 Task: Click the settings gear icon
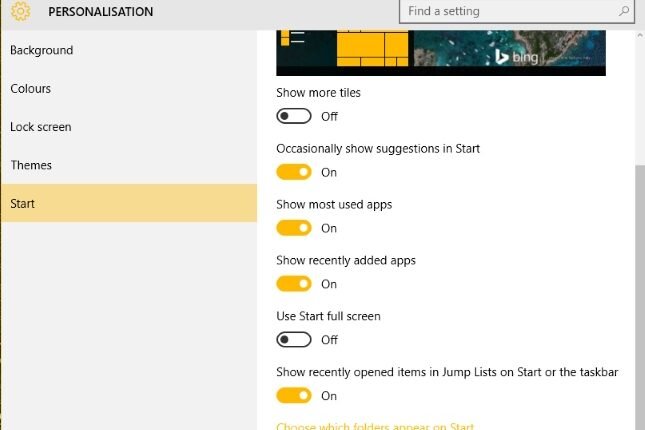[21, 11]
